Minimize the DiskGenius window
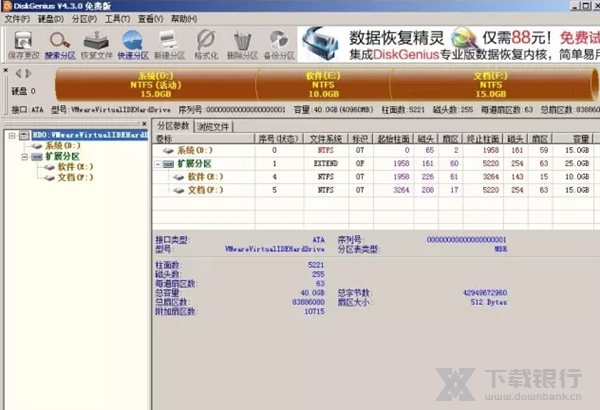 [x=574, y=6]
